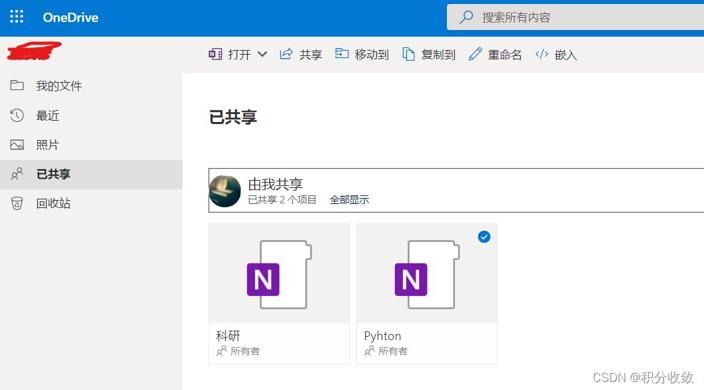Click the 共享 share toolbar button
This screenshot has height=390, width=704.
point(301,54)
